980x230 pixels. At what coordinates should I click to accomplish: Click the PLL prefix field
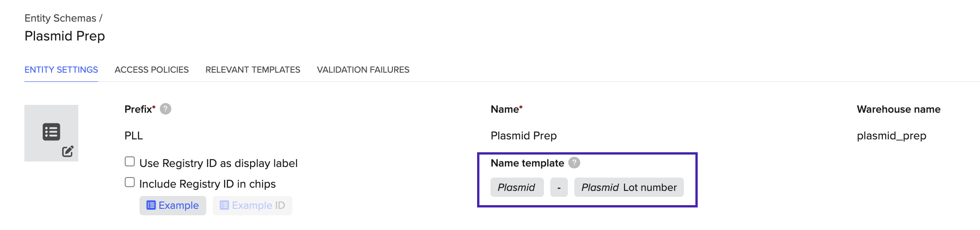pos(134,136)
